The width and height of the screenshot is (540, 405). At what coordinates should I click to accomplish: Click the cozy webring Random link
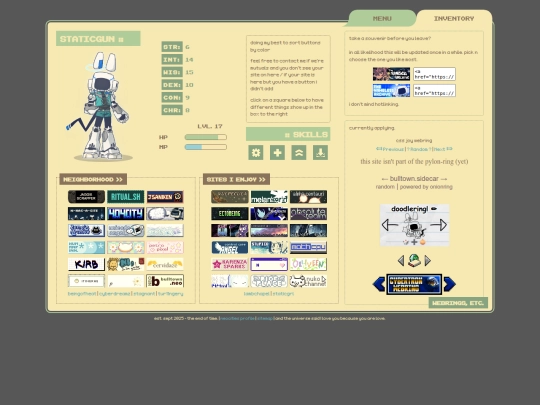click(419, 149)
